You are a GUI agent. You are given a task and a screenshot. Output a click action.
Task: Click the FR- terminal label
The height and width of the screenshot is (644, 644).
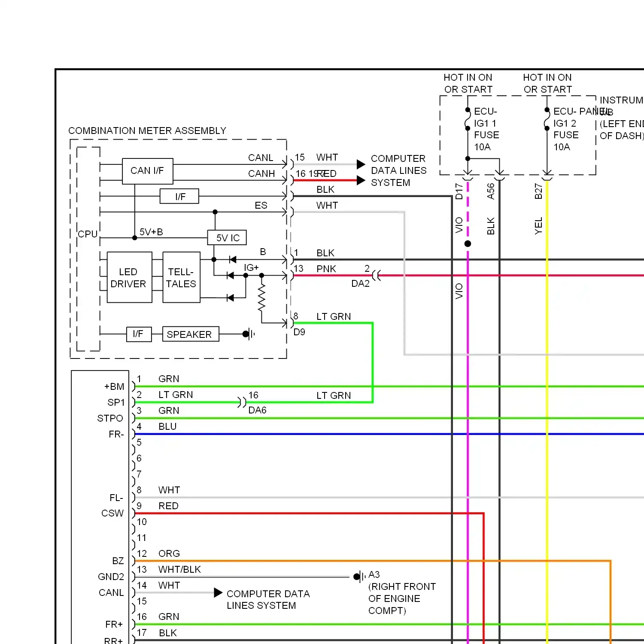tap(116, 434)
